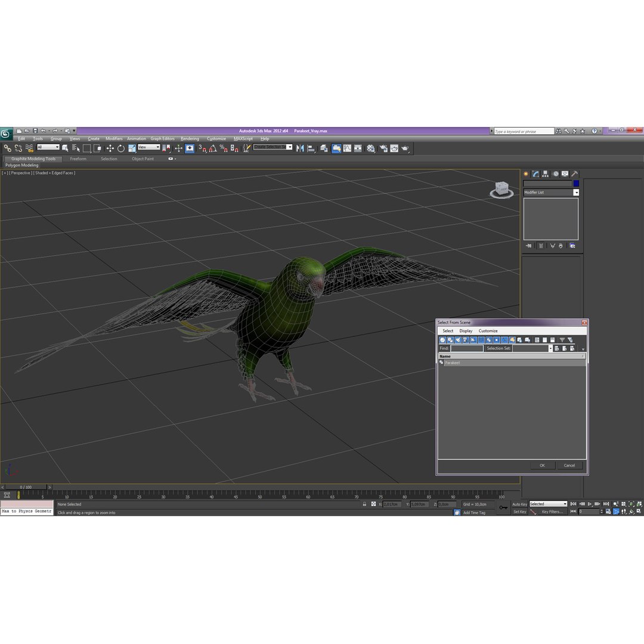644x644 pixels.
Task: Open Render Setup dialog
Action: point(383,148)
